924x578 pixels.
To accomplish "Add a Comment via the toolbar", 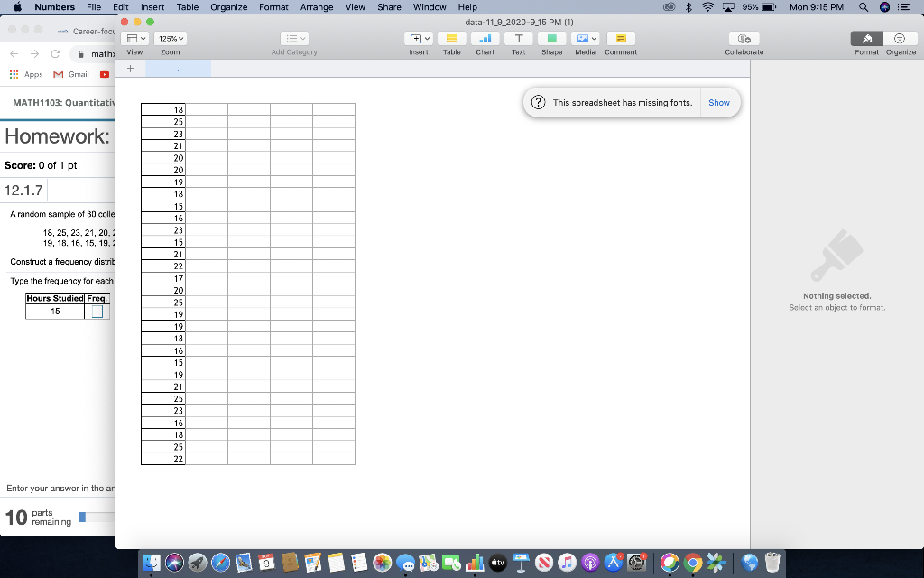I will pos(621,38).
